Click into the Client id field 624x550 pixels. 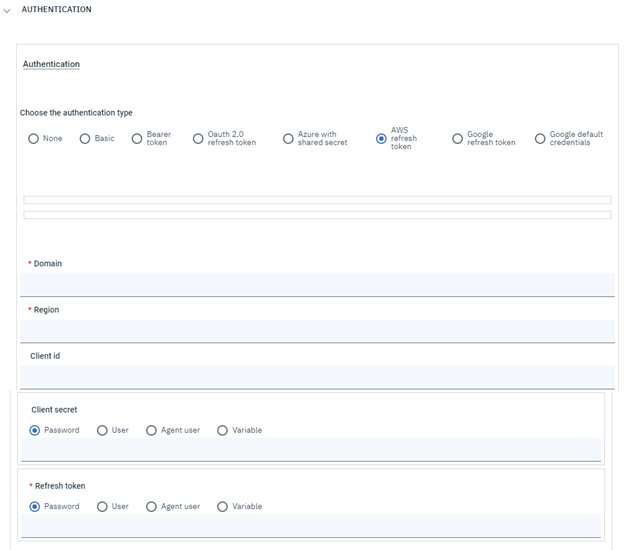click(317, 377)
